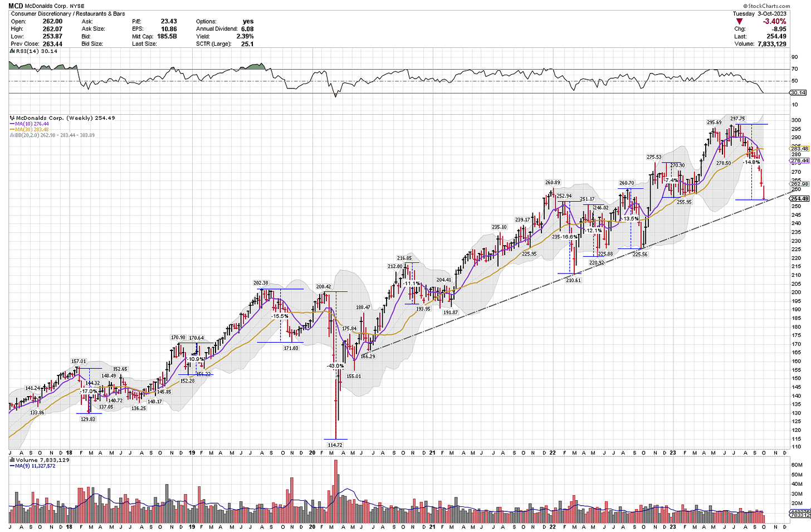Click the 'Last: 254.49' value in header
This screenshot has width=811, height=532.
[777, 36]
